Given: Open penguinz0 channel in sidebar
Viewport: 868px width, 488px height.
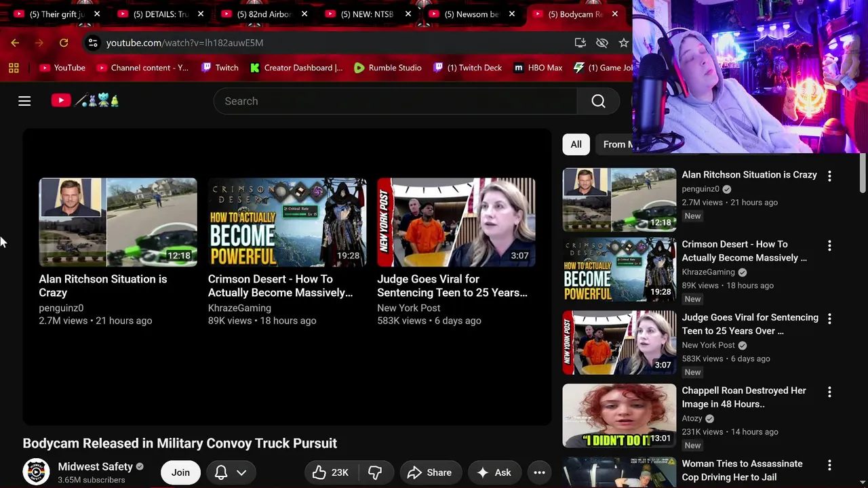Looking at the screenshot, I should coord(701,189).
